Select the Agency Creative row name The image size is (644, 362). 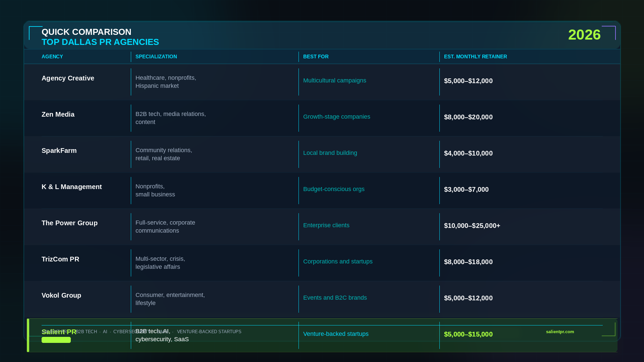pyautogui.click(x=68, y=78)
